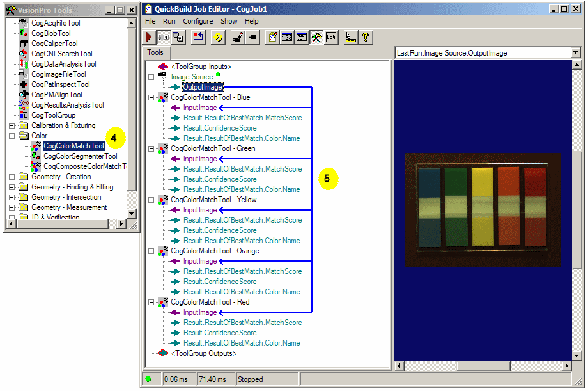Click the green dot beside Image Source
The height and width of the screenshot is (391, 588).
(217, 76)
